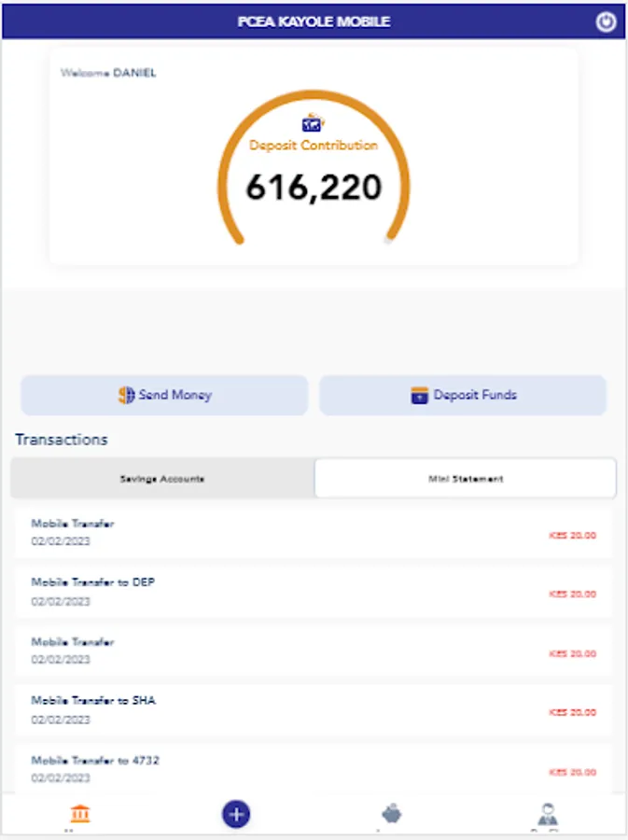628x840 pixels.
Task: Open the home bank icon in bottom bar
Action: point(81,814)
